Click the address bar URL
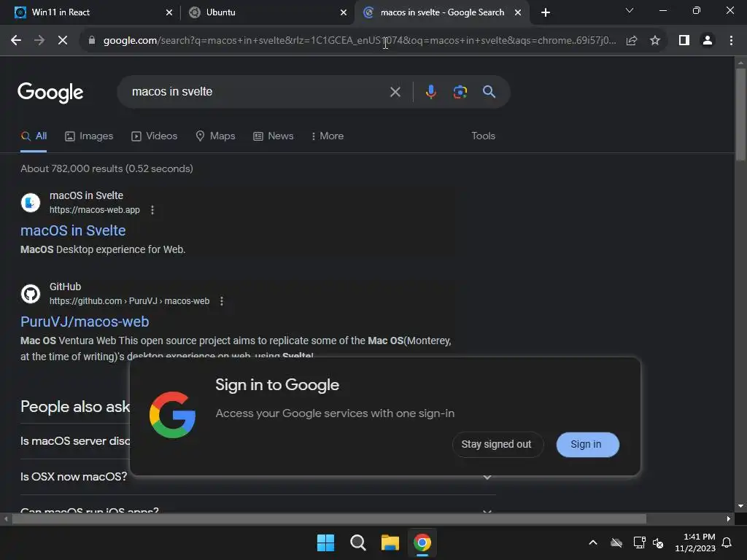This screenshot has height=560, width=747. pos(359,41)
